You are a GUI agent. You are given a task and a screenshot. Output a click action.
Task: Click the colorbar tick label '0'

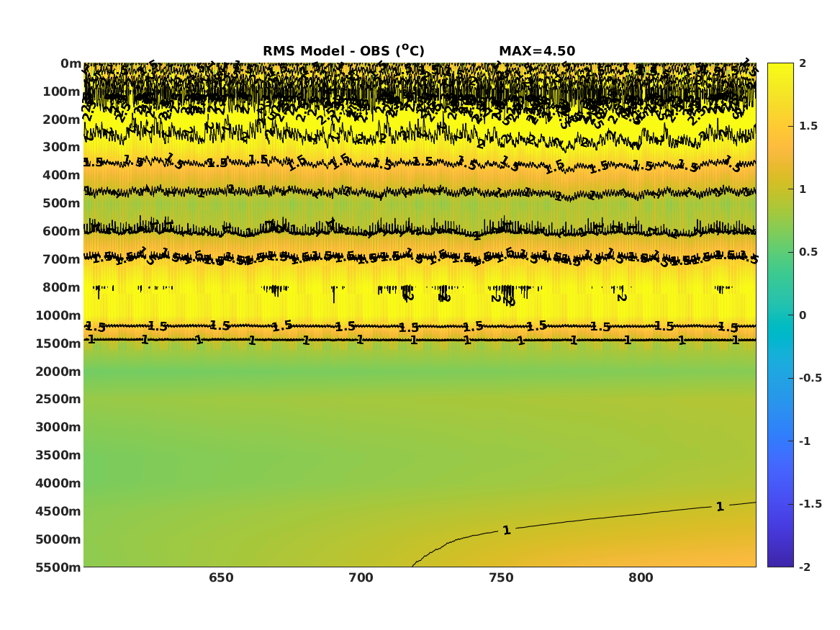click(x=803, y=315)
